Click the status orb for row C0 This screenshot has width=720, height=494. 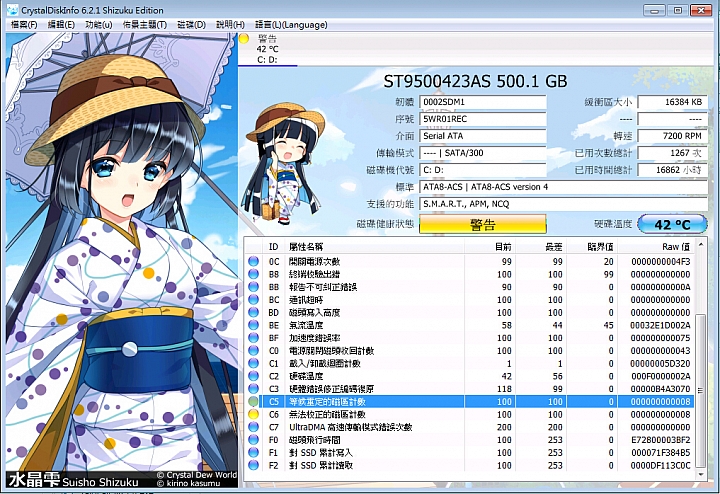point(253,350)
